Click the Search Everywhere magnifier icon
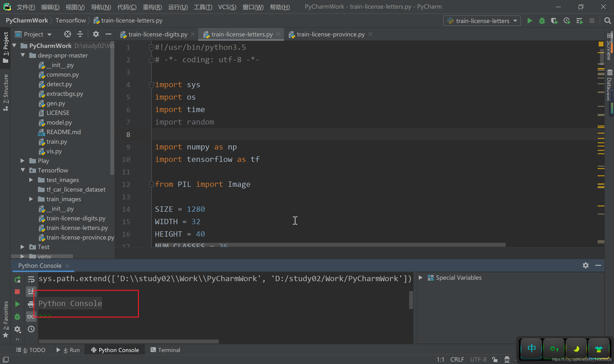This screenshot has height=364, width=614. click(607, 21)
